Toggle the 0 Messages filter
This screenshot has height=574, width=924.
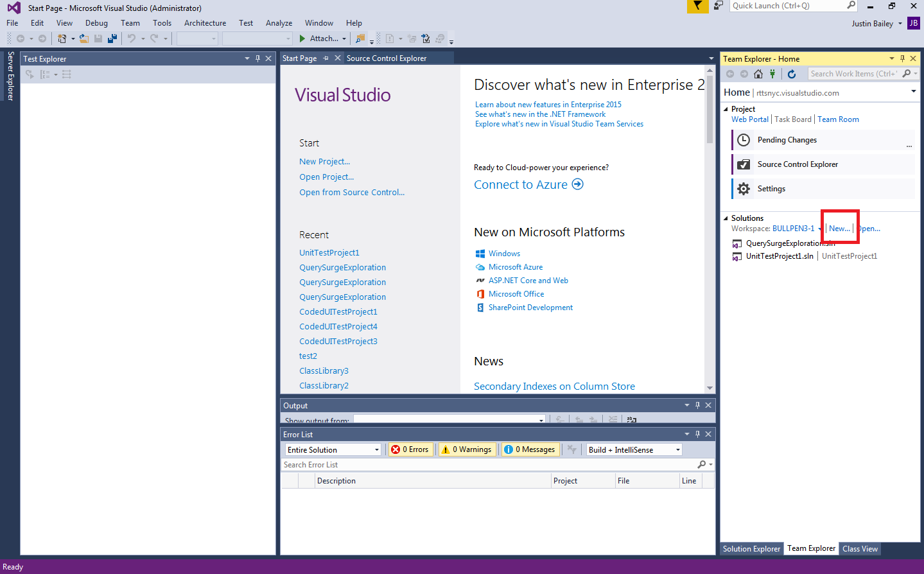coord(530,449)
